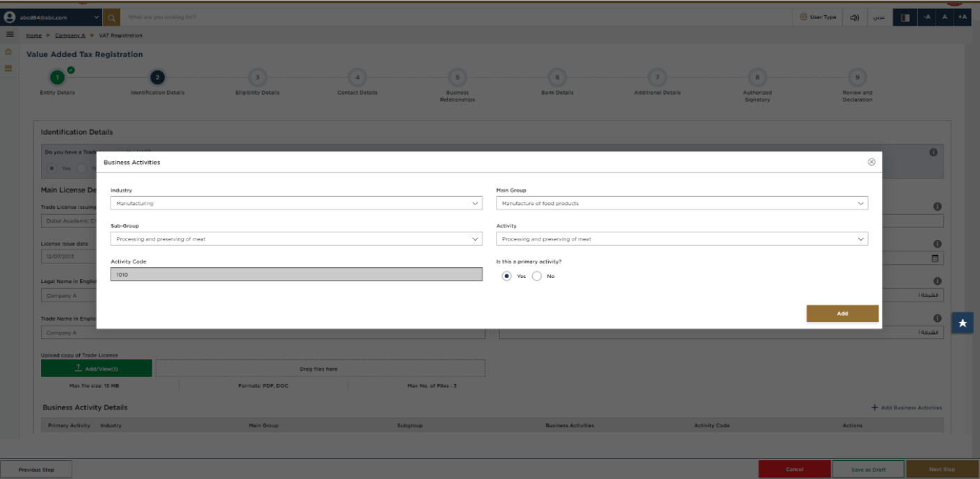Reset font size with the plain A button
This screenshot has width=980, height=479.
945,17
